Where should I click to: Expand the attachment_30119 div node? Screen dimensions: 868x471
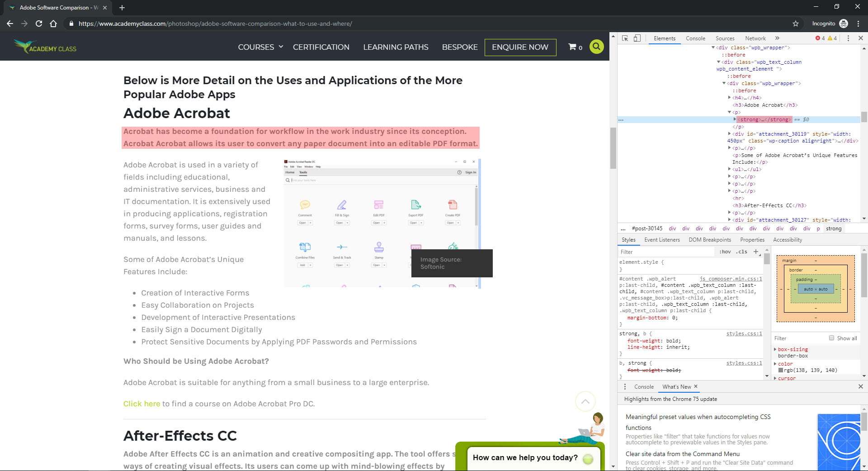pos(729,134)
